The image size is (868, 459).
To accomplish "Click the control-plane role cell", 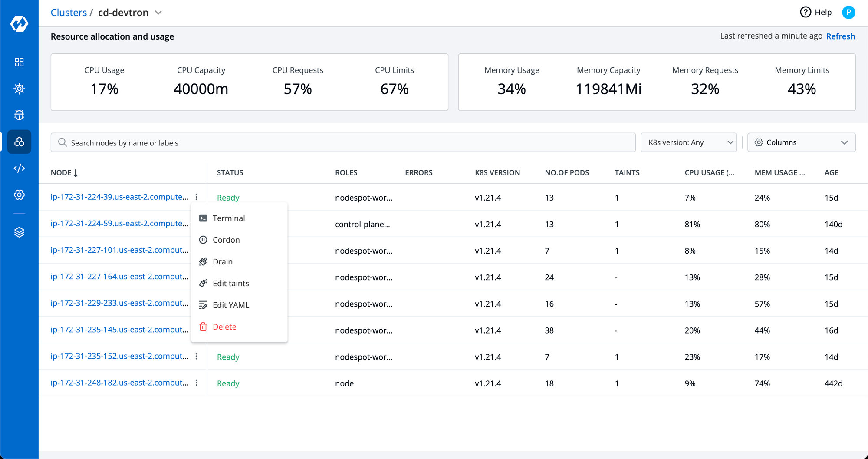I will pos(362,224).
